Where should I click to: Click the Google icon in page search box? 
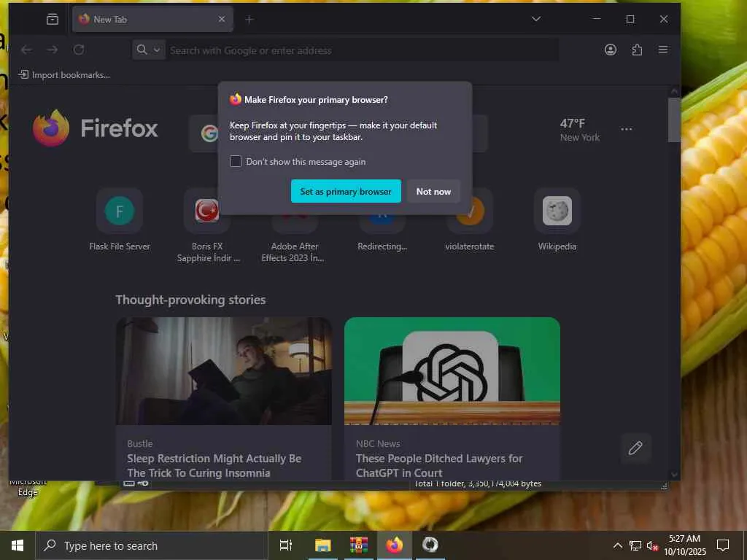(209, 133)
